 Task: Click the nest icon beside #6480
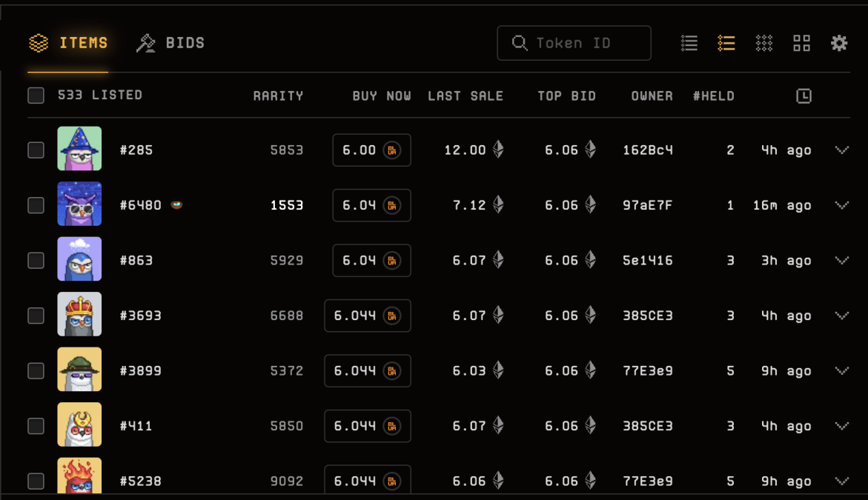coord(176,204)
